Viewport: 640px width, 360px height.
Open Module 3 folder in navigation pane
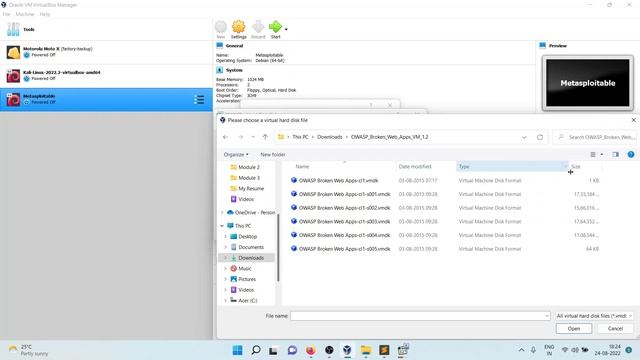pos(249,178)
